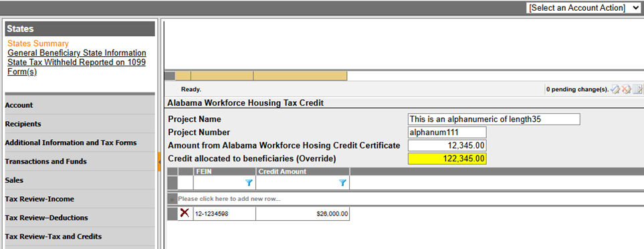Click the accept pending changes checkmark icon
Image resolution: width=644 pixels, height=249 pixels.
(615, 89)
